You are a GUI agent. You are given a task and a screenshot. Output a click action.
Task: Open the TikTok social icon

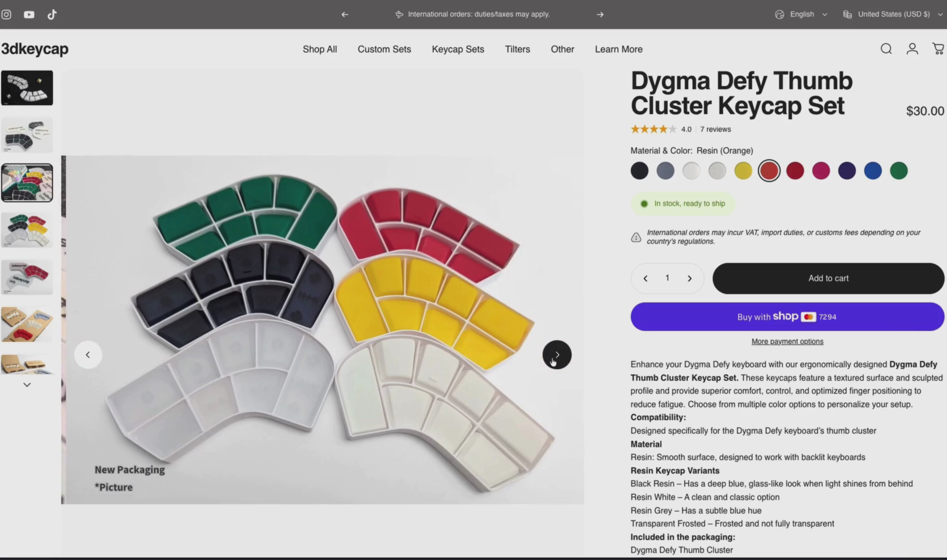pos(52,14)
